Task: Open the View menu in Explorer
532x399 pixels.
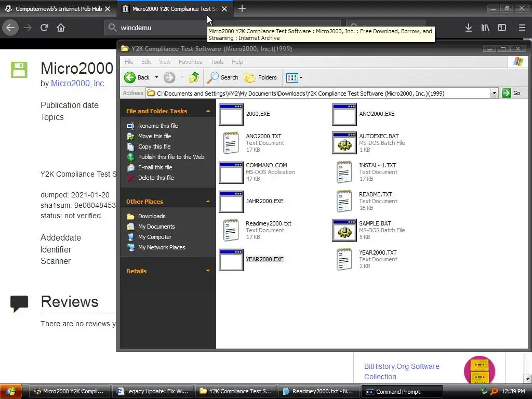Action: (x=165, y=62)
